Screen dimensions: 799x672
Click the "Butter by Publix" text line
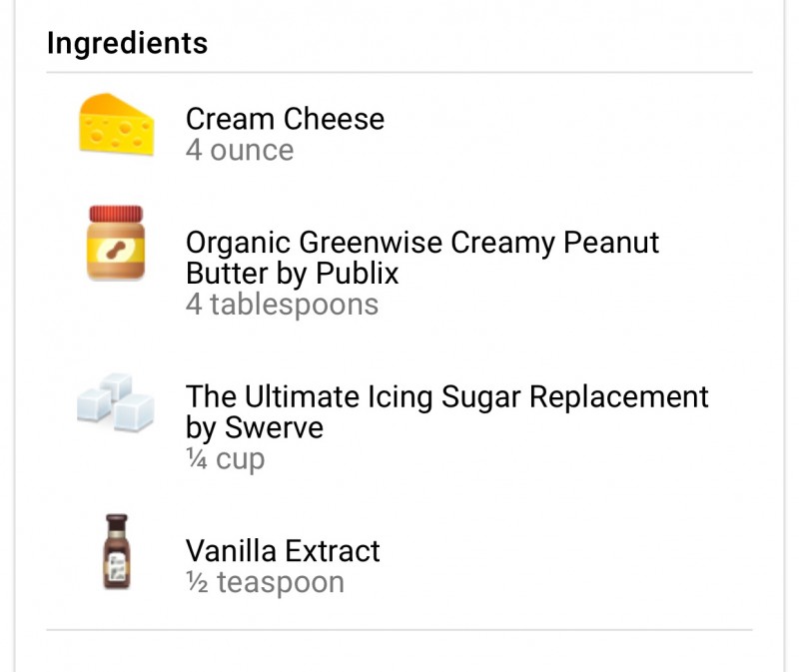tap(292, 274)
